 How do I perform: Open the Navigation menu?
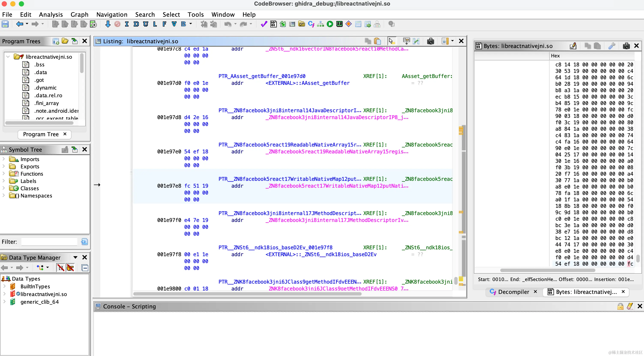[x=112, y=15]
